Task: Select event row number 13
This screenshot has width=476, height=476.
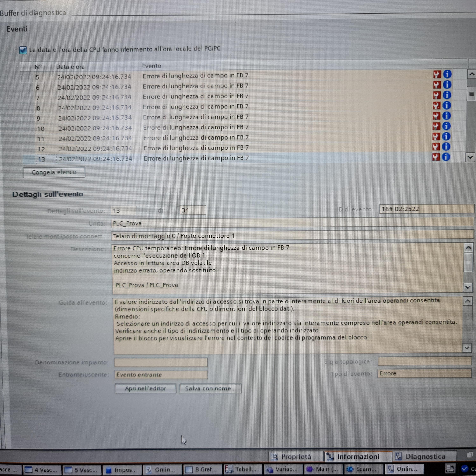Action: coord(244,158)
